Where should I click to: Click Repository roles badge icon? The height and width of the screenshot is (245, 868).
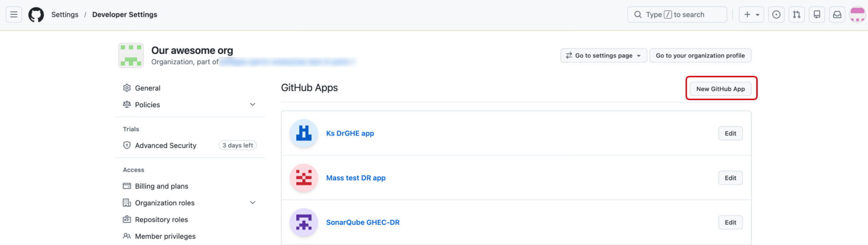click(x=127, y=219)
